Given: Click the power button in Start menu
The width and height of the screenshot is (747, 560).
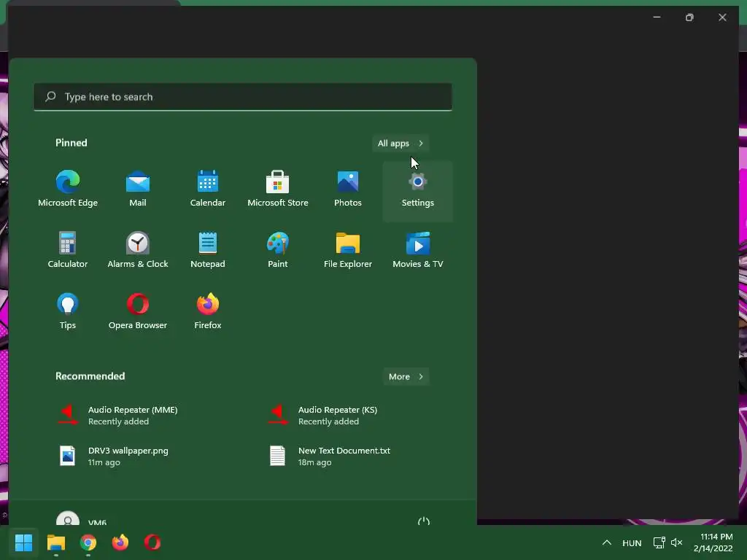Looking at the screenshot, I should coord(424,521).
